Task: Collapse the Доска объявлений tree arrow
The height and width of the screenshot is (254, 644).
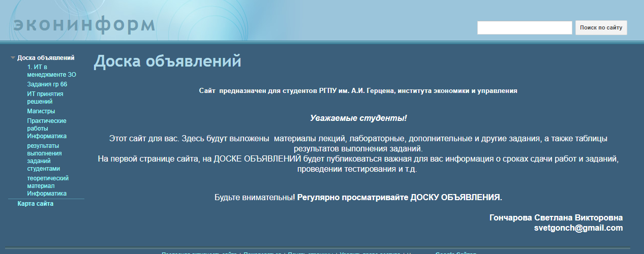Action: [x=13, y=58]
